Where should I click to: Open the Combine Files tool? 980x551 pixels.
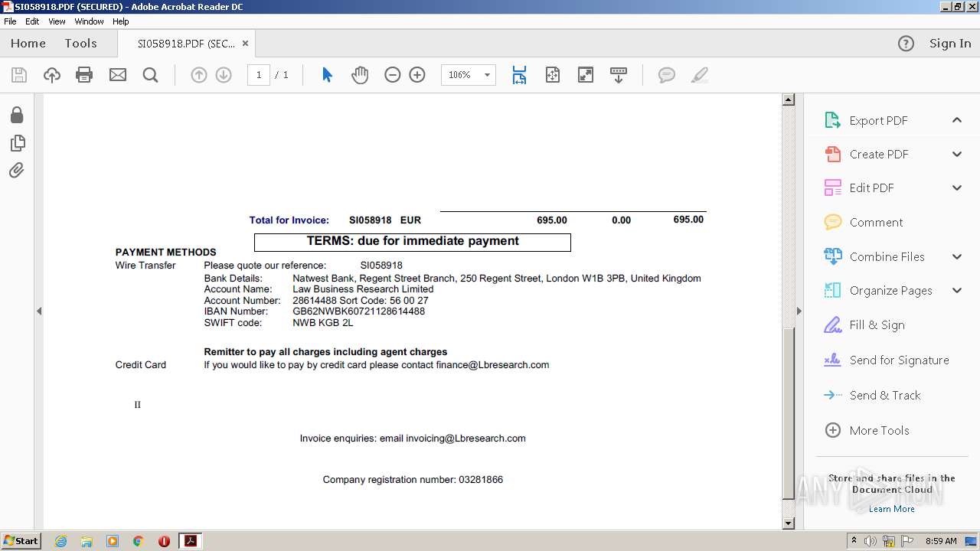874,256
